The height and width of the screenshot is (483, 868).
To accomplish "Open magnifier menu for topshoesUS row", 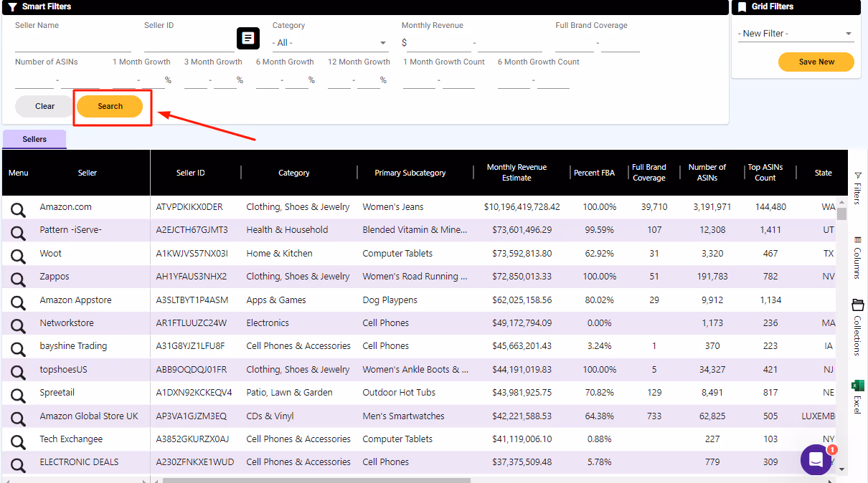I will [18, 371].
